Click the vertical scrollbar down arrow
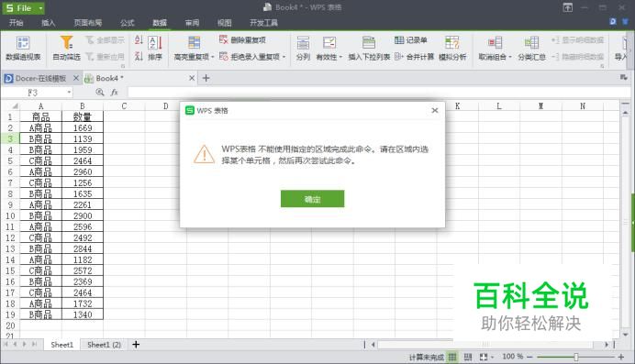The width and height of the screenshot is (635, 364). [x=625, y=335]
